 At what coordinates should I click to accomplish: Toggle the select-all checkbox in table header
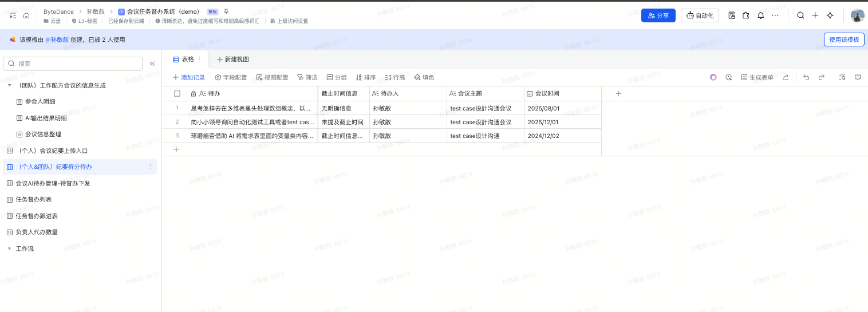pyautogui.click(x=177, y=93)
